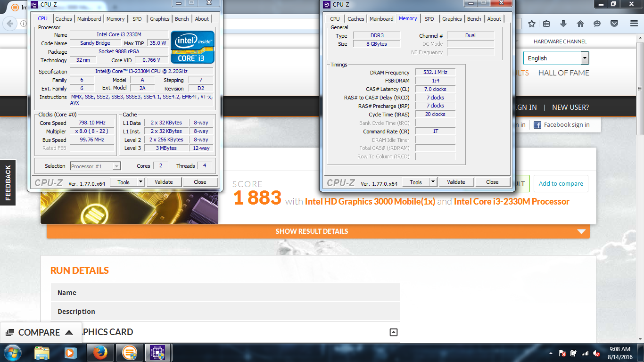This screenshot has height=362, width=644.
Task: Open Windows Media Player taskbar icon
Action: pos(70,353)
